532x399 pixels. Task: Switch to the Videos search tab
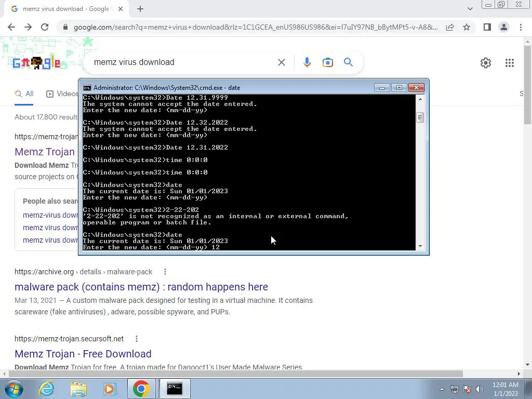coord(62,94)
